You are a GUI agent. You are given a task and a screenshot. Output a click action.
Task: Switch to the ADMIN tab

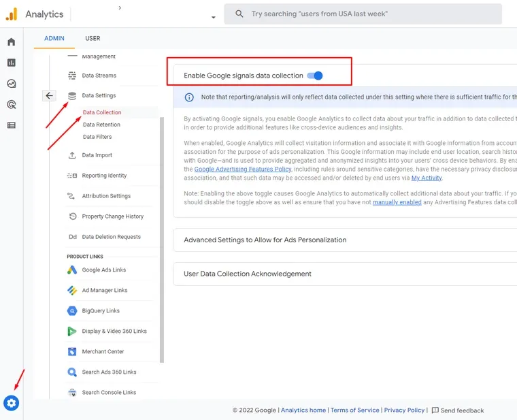point(54,38)
